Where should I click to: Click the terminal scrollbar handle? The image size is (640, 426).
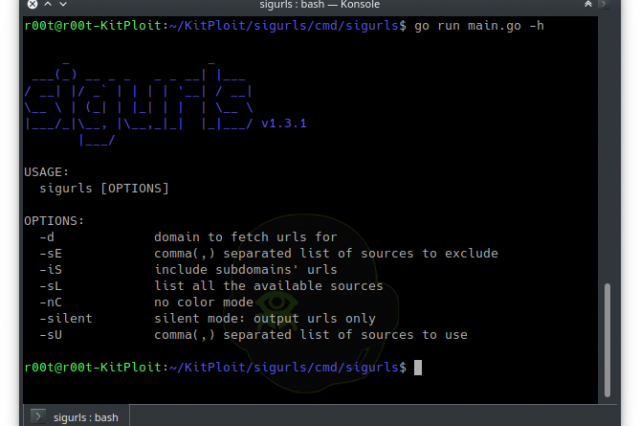click(607, 340)
